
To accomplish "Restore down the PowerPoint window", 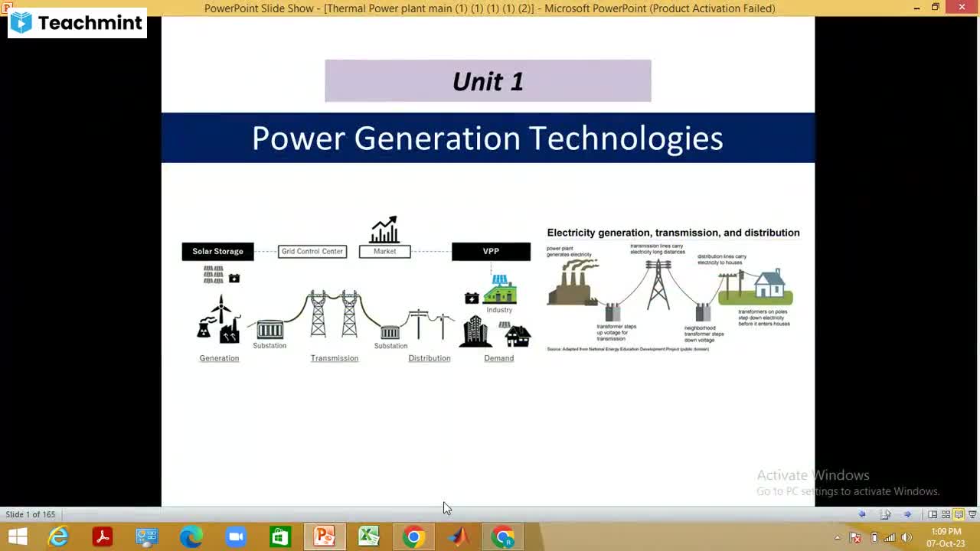I will pyautogui.click(x=935, y=8).
